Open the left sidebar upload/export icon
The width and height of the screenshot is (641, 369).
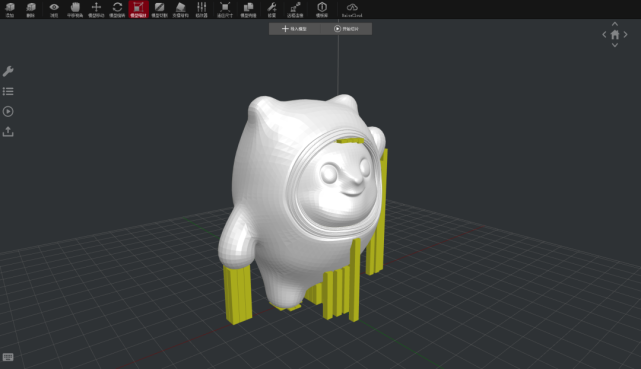[8, 132]
